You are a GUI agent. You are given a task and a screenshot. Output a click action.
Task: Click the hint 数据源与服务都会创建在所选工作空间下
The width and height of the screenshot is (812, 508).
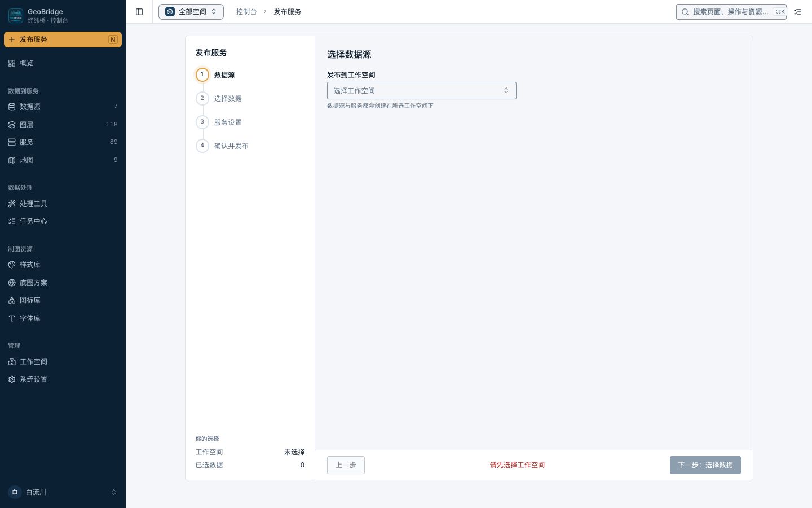click(381, 106)
